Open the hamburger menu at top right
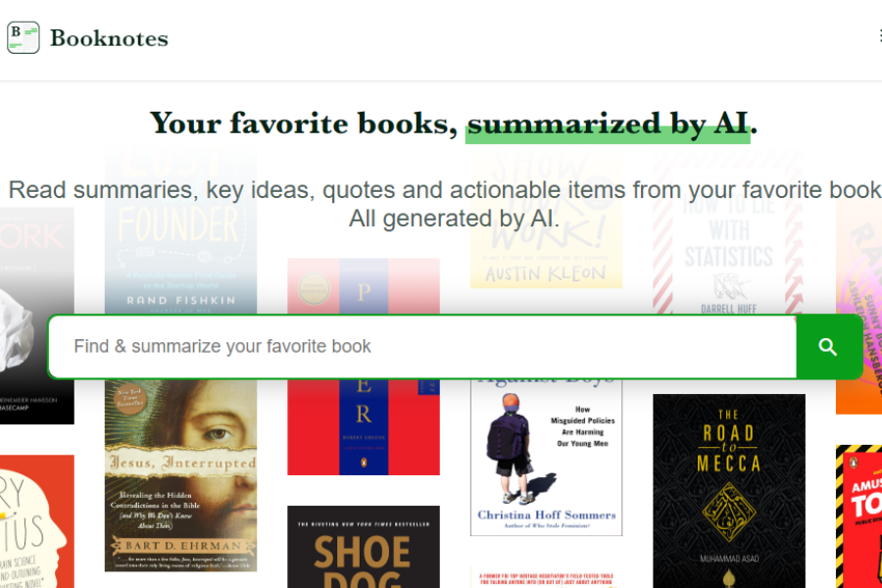This screenshot has height=588, width=882. click(878, 35)
